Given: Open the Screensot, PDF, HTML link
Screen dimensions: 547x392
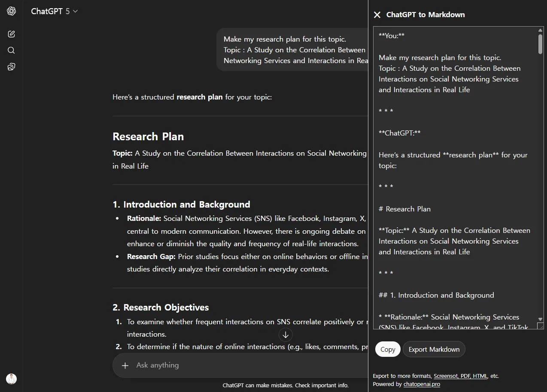Looking at the screenshot, I should coord(460,376).
